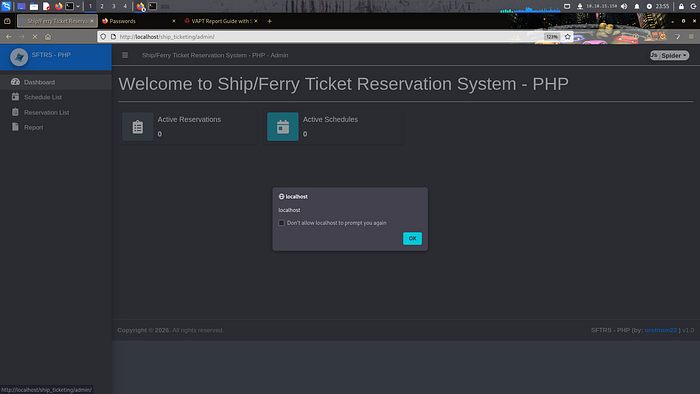Image resolution: width=700 pixels, height=394 pixels.
Task: Open Schedule List in the sidebar
Action: click(x=56, y=97)
